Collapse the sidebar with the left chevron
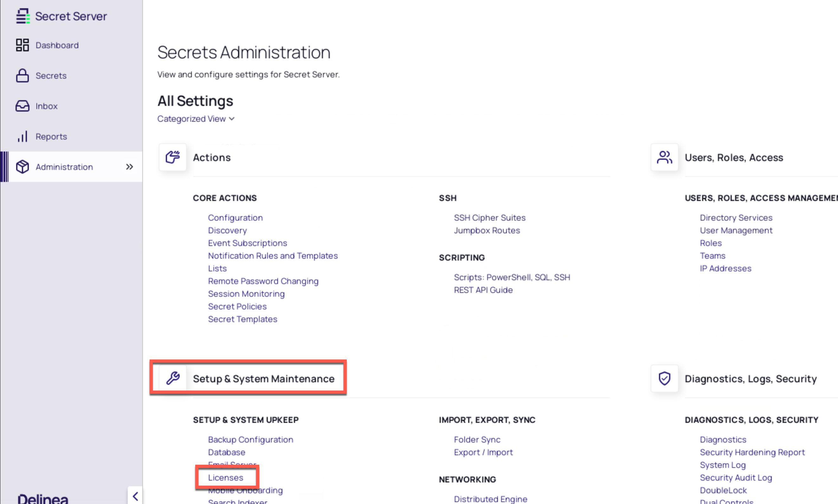838x504 pixels. pos(135,496)
